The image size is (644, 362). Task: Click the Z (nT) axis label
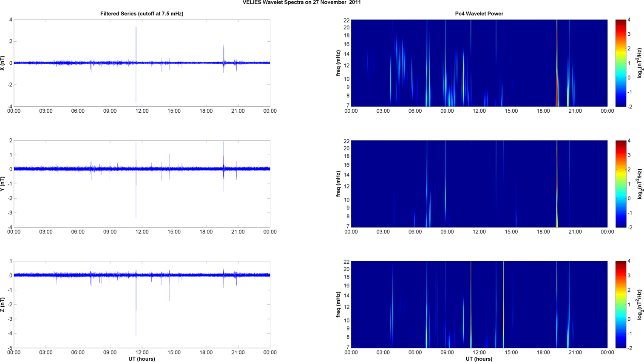(3, 305)
